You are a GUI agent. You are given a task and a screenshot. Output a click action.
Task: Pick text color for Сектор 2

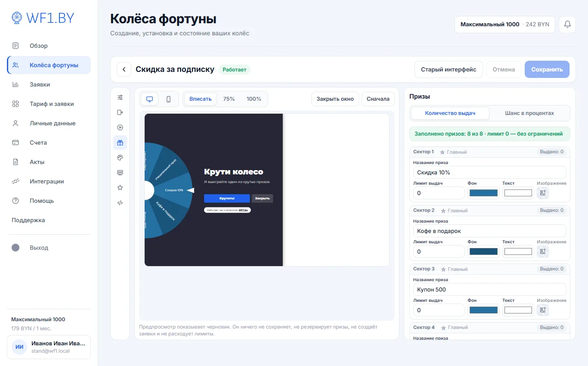[x=518, y=251]
